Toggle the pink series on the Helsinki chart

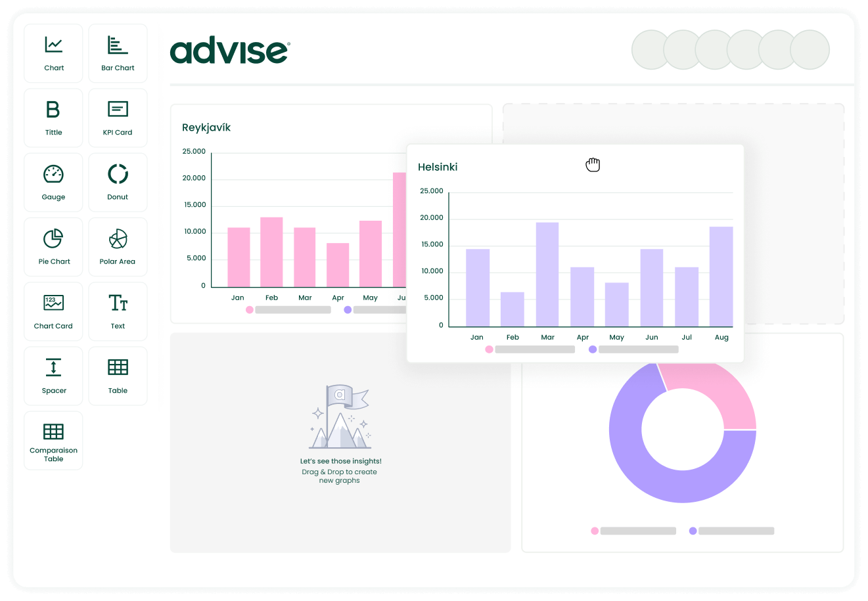pos(489,349)
